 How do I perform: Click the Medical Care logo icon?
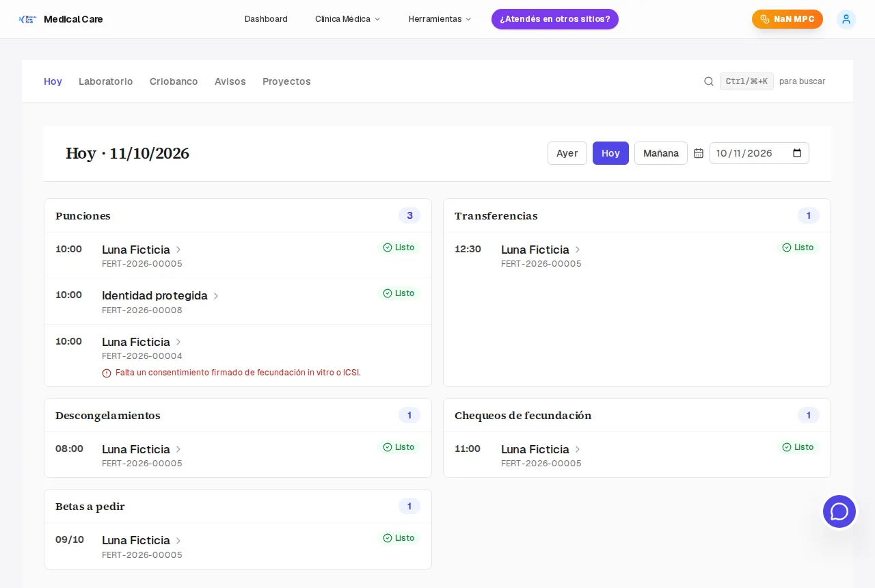click(28, 19)
